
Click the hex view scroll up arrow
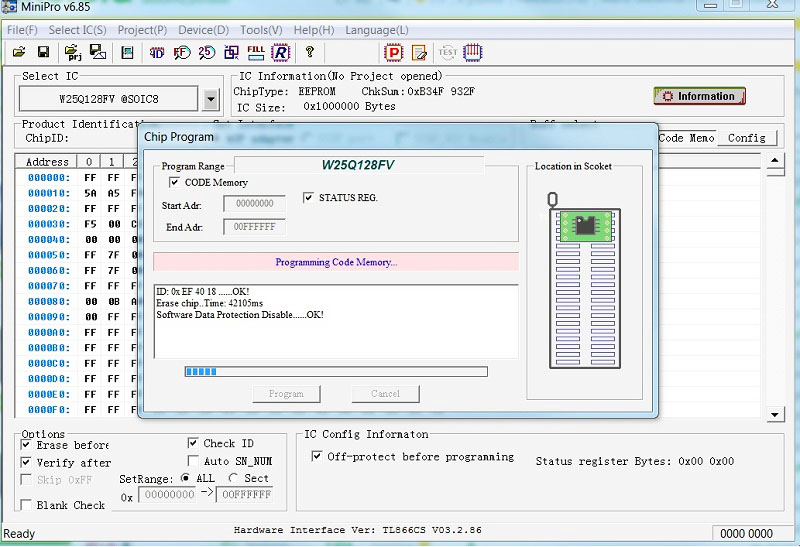click(775, 160)
